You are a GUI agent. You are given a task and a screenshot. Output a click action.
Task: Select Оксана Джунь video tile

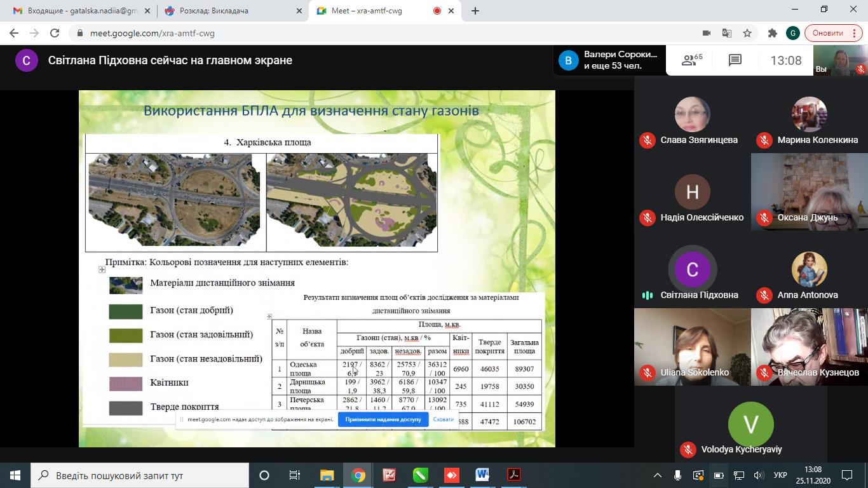coord(809,191)
